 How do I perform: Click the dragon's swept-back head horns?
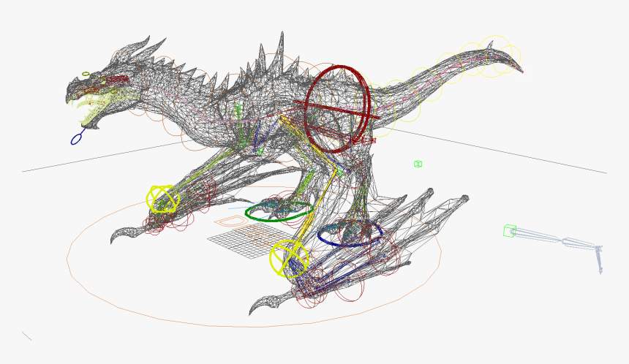coord(144,48)
